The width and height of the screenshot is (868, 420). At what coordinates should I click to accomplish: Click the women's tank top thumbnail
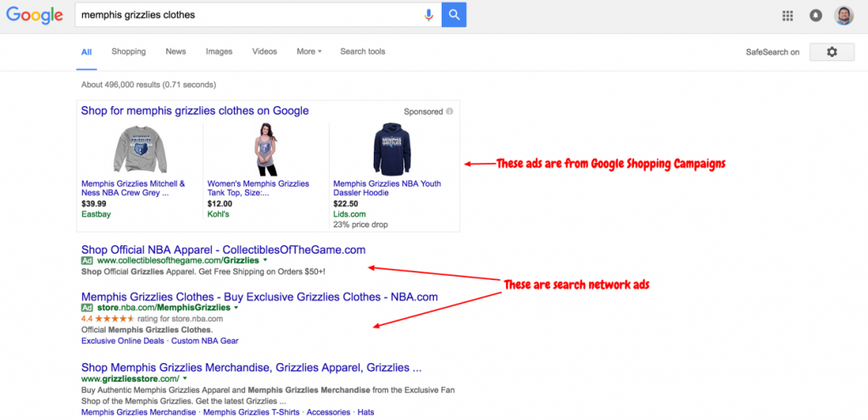point(266,149)
